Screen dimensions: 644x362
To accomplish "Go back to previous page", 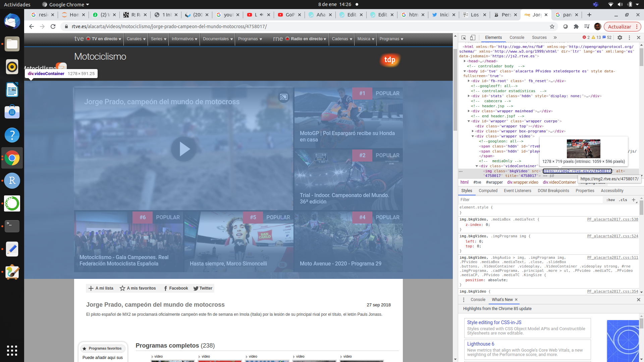I will pos(32,26).
